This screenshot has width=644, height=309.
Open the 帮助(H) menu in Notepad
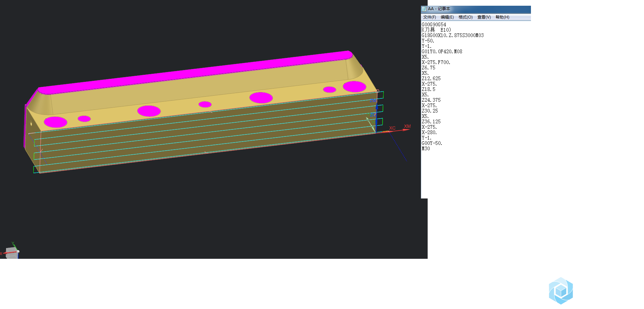[502, 17]
